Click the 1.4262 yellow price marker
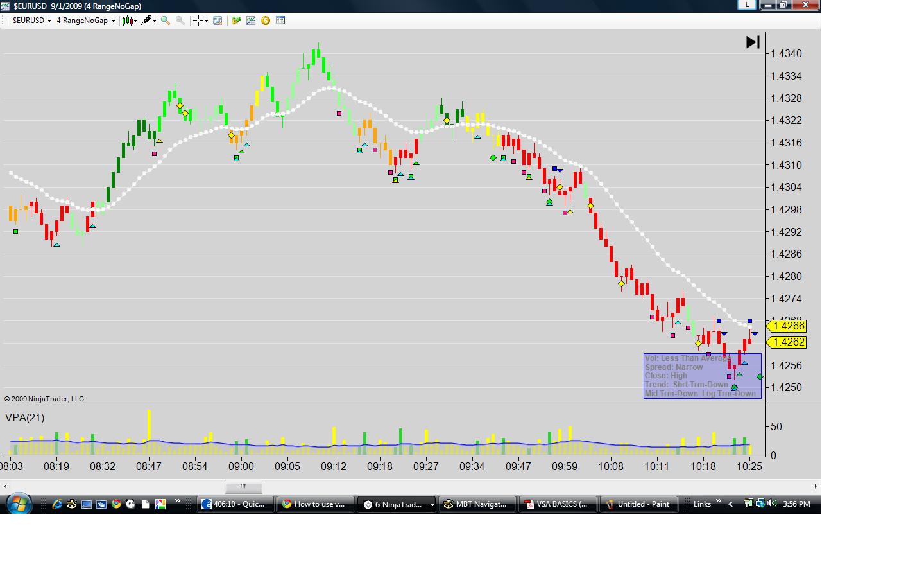 coord(787,342)
